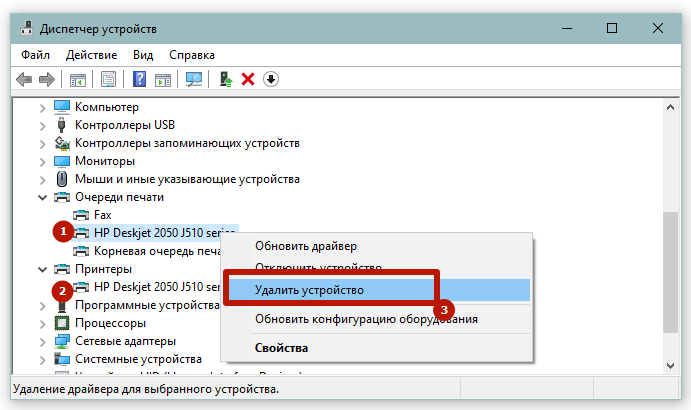Open the Properties sheet toolbar icon

point(108,79)
